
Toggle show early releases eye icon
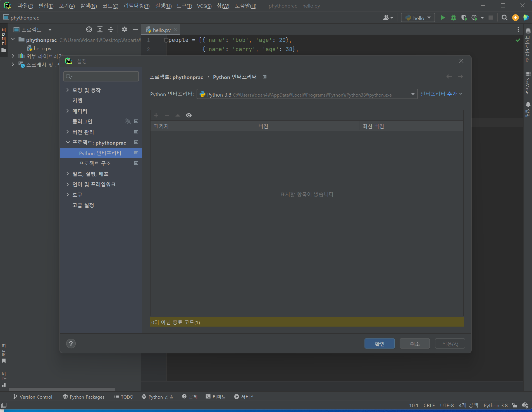[189, 115]
